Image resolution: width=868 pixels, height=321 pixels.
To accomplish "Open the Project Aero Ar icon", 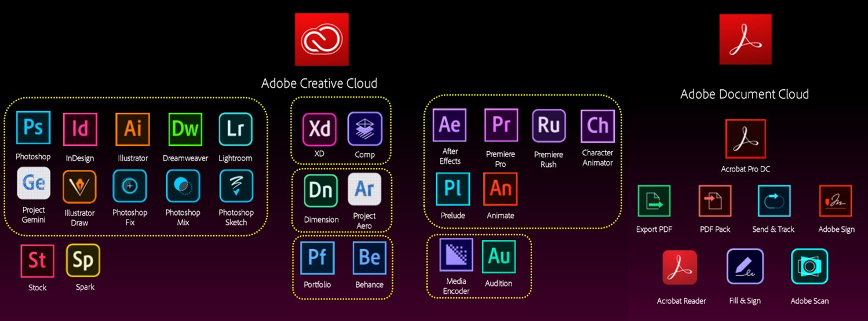I will pyautogui.click(x=364, y=189).
